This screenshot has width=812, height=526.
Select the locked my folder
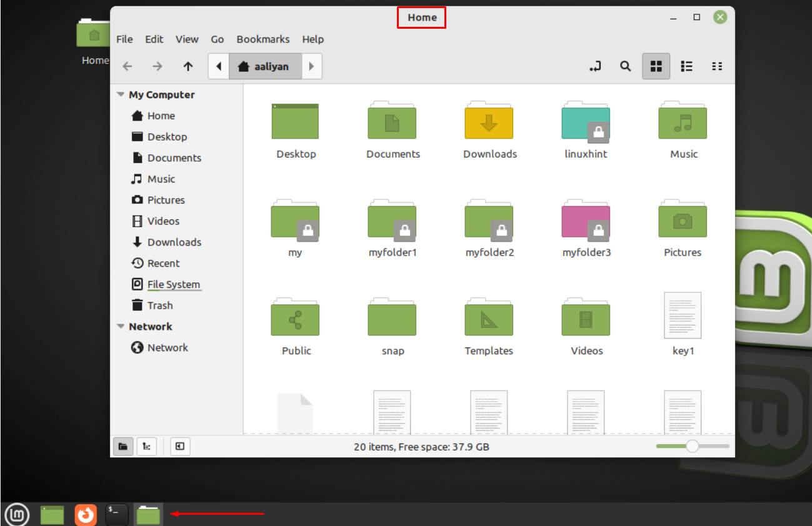pos(295,219)
